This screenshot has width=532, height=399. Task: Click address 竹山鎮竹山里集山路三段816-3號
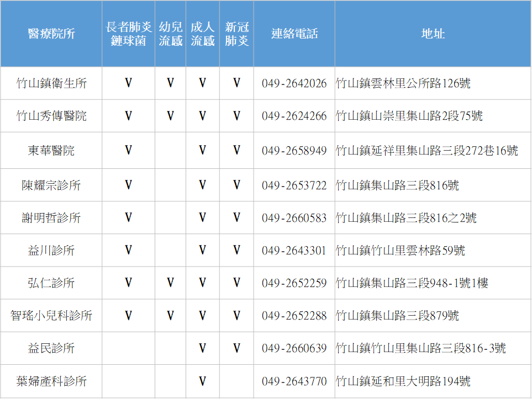point(421,348)
